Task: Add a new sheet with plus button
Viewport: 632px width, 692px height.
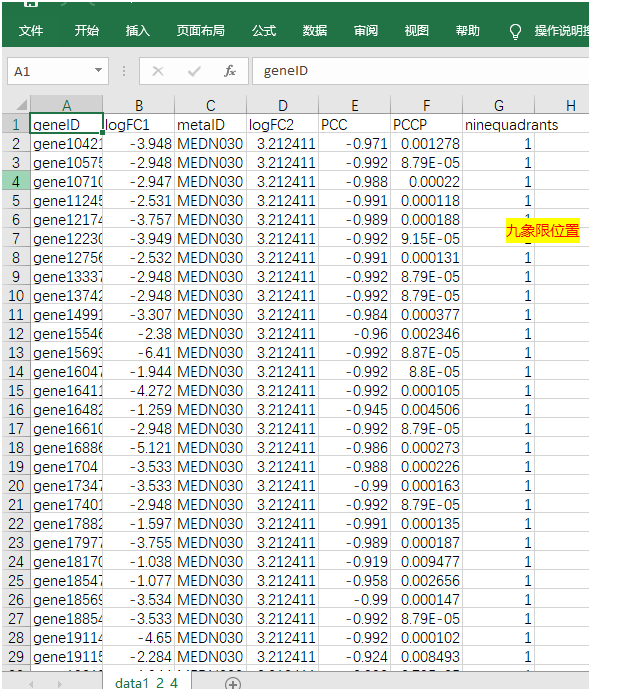Action: [233, 684]
